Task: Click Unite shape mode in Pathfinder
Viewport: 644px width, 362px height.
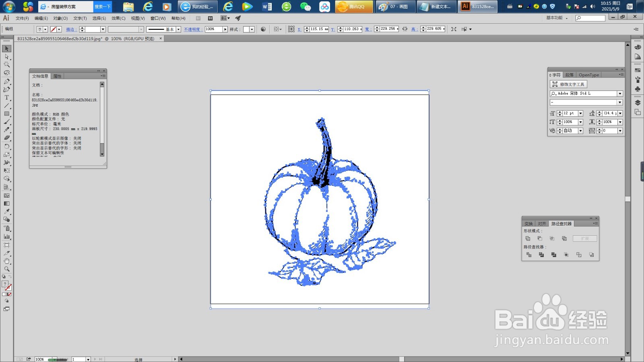Action: [x=528, y=239]
